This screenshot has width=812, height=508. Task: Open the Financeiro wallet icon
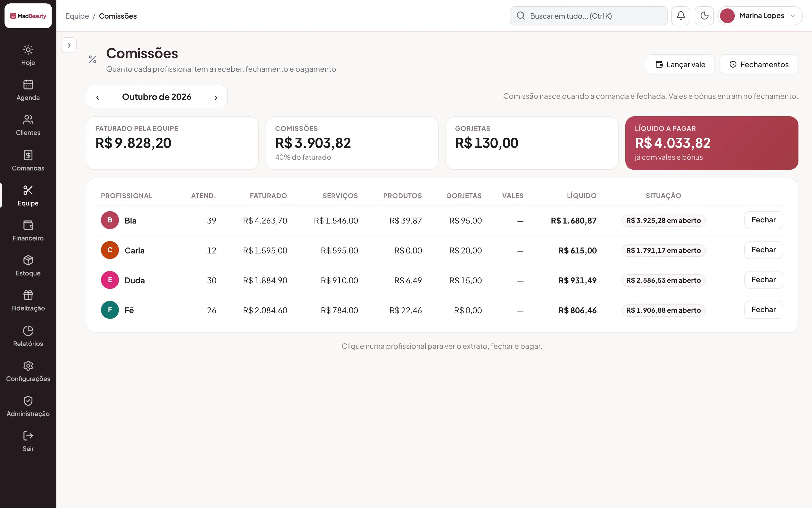click(28, 225)
